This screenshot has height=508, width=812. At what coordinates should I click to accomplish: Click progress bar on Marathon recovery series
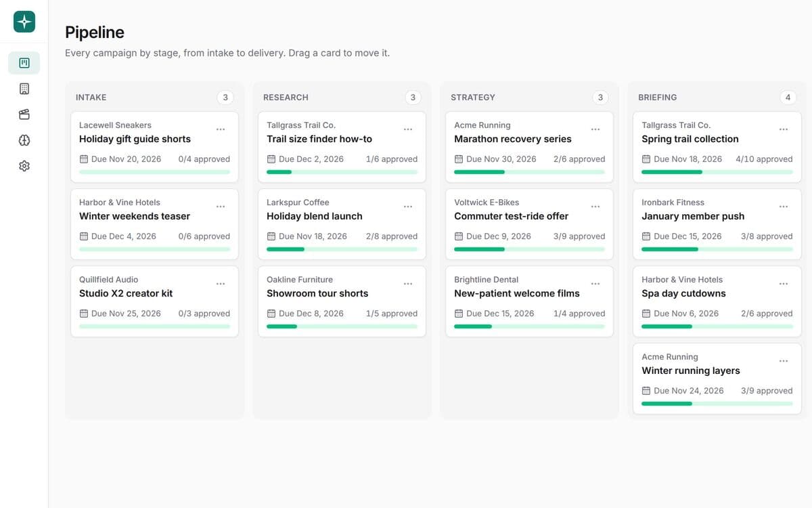[x=529, y=172]
